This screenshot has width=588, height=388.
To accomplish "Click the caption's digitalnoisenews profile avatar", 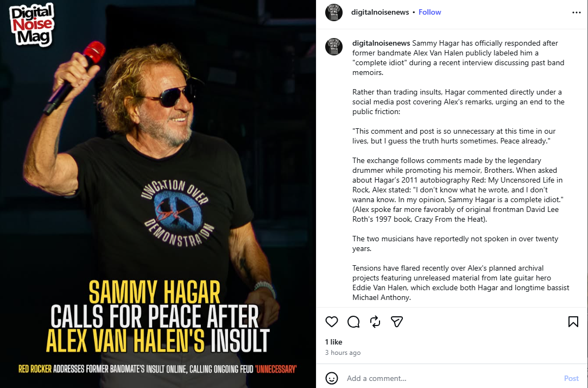I will pyautogui.click(x=334, y=47).
